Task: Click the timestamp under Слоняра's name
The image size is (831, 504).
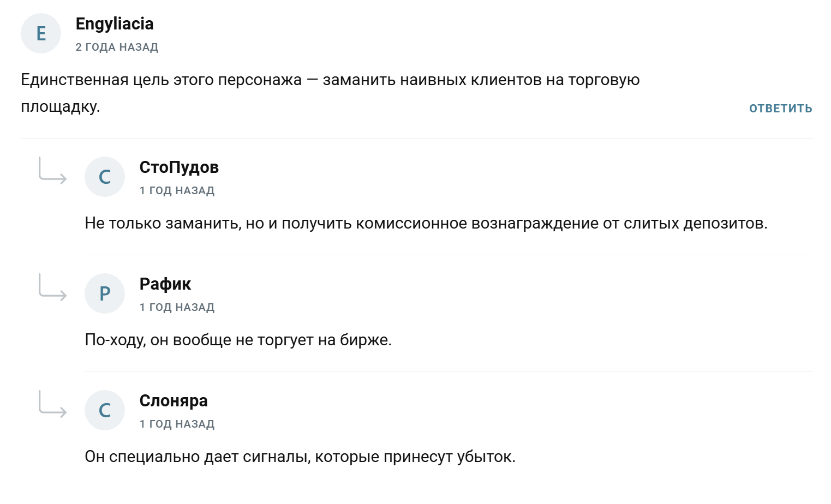Action: click(x=177, y=424)
